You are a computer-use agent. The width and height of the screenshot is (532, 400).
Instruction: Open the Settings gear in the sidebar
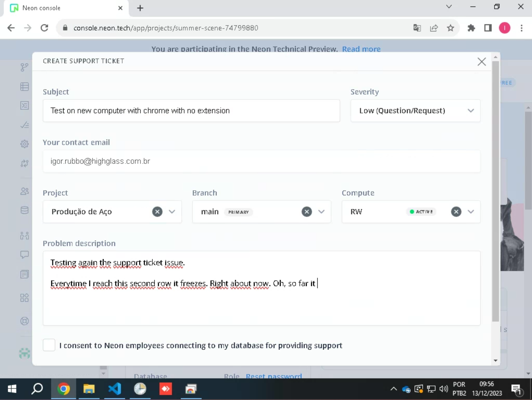point(25,144)
